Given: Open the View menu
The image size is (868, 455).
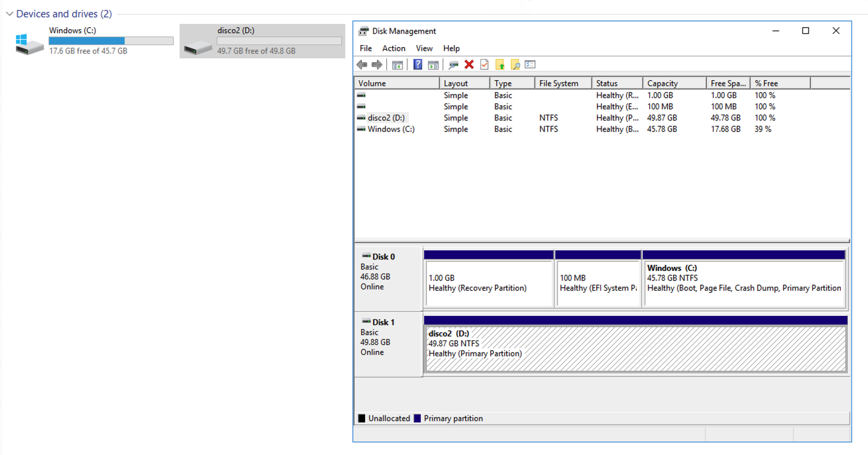Looking at the screenshot, I should (x=424, y=48).
